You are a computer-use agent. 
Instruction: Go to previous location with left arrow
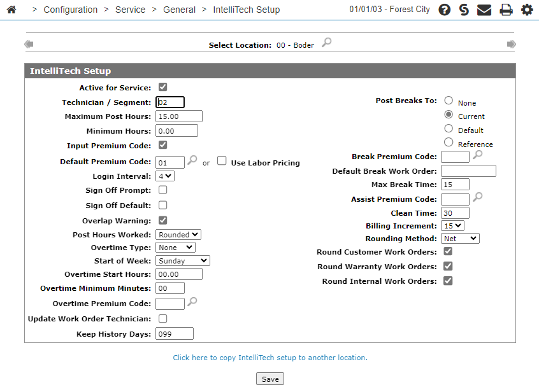coord(29,44)
